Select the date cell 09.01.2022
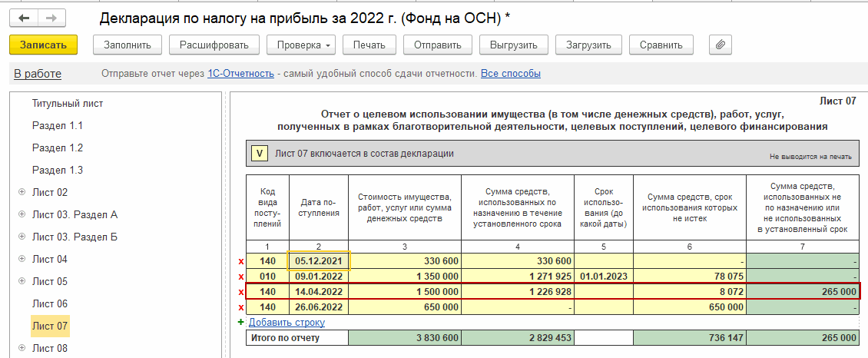The height and width of the screenshot is (358, 868). (319, 276)
